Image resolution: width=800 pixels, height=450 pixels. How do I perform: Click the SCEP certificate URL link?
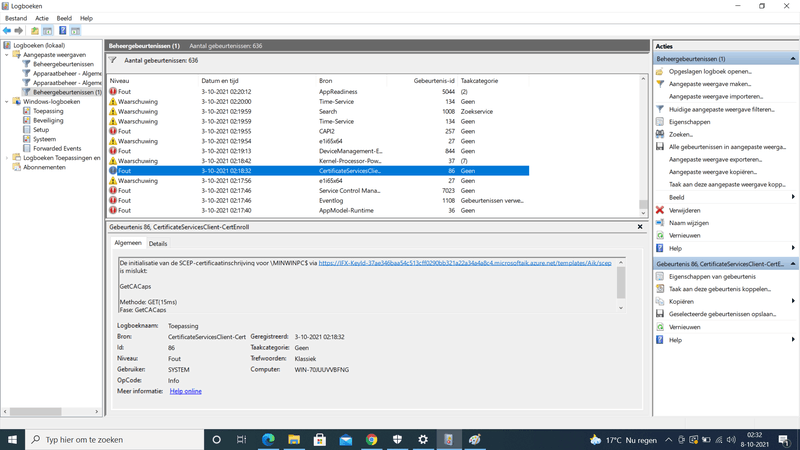(x=465, y=263)
